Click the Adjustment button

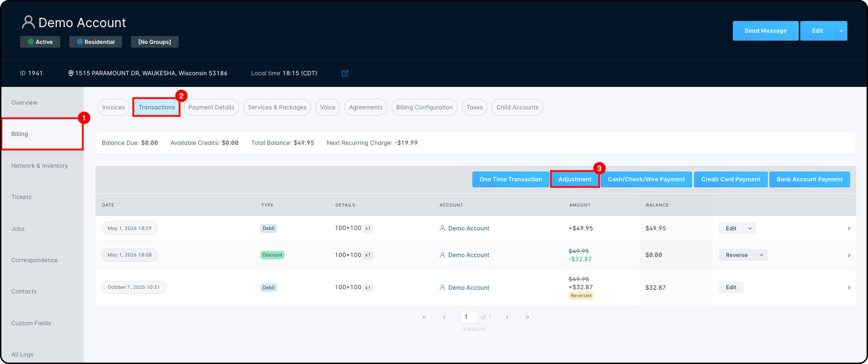point(575,179)
